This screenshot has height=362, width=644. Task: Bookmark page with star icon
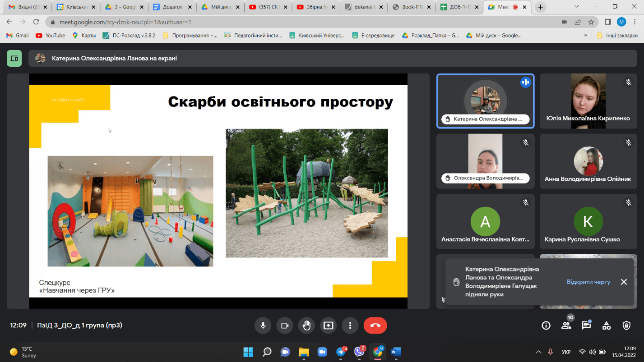point(591,22)
